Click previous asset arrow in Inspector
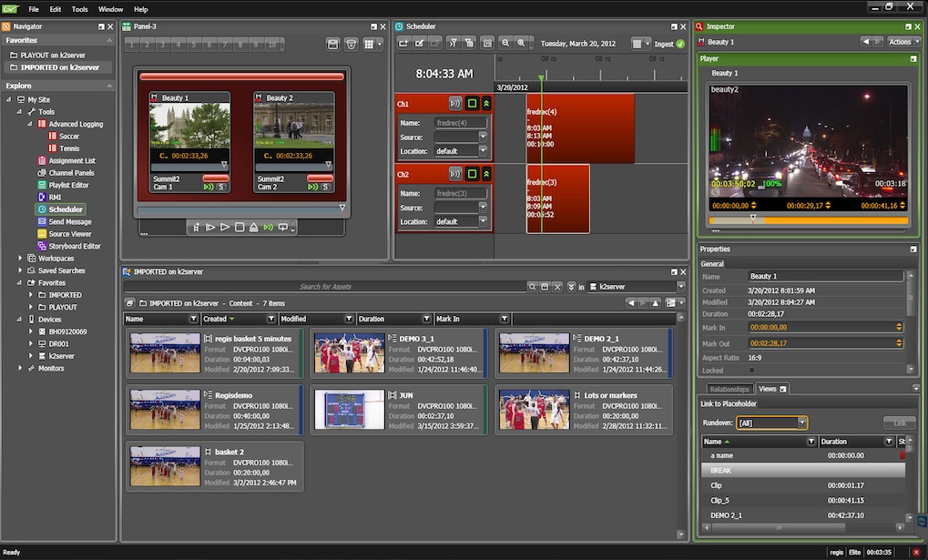Viewport: 928px width, 560px height. [866, 42]
